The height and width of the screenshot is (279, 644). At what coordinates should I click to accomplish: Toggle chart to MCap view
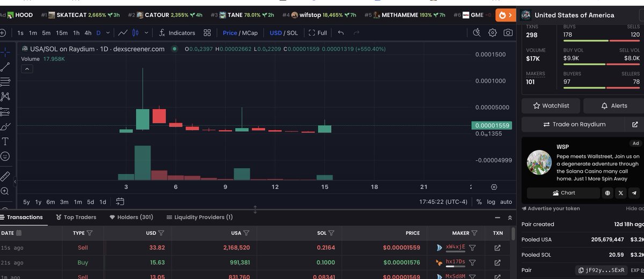(250, 33)
